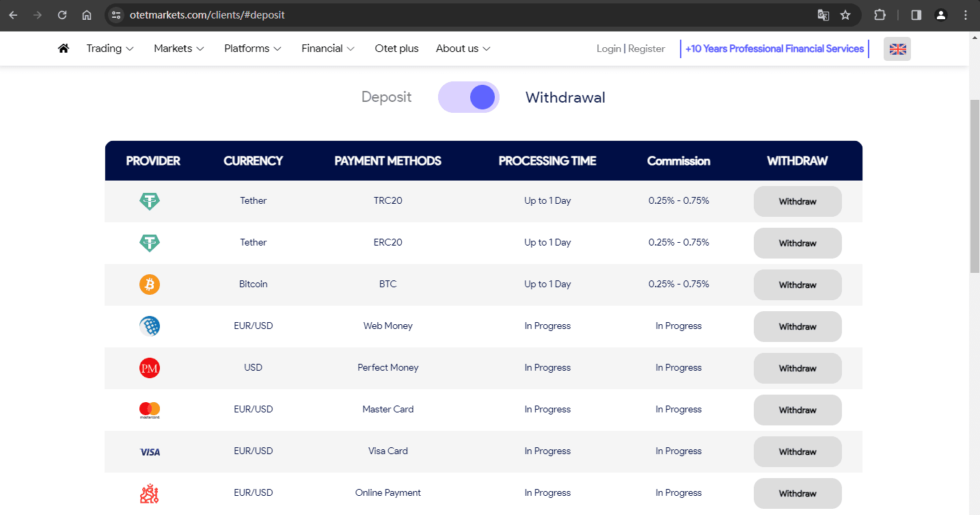The width and height of the screenshot is (980, 515).
Task: Click the WebMoney globe logo
Action: click(x=150, y=326)
